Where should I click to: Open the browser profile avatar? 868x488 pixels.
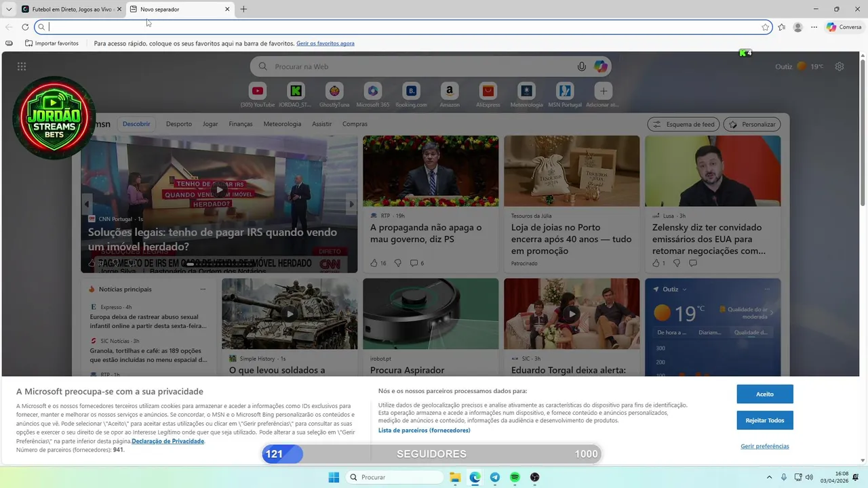(x=798, y=27)
